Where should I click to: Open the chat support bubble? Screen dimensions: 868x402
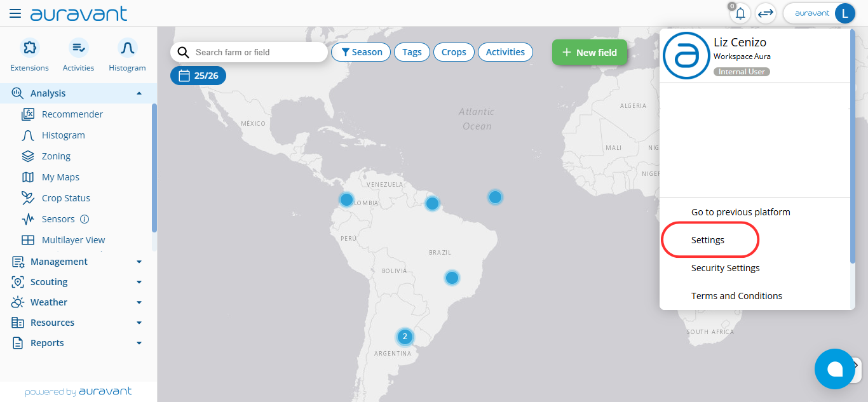coord(834,369)
